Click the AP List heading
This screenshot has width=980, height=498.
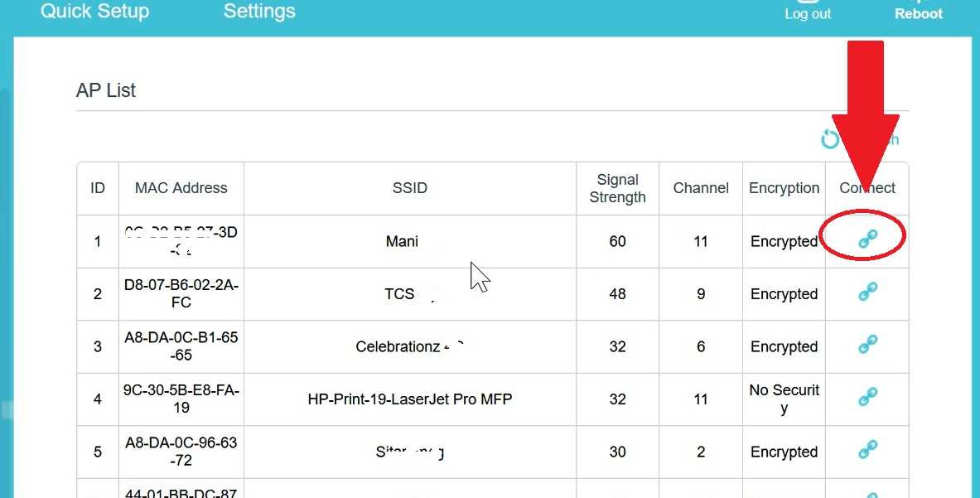106,90
